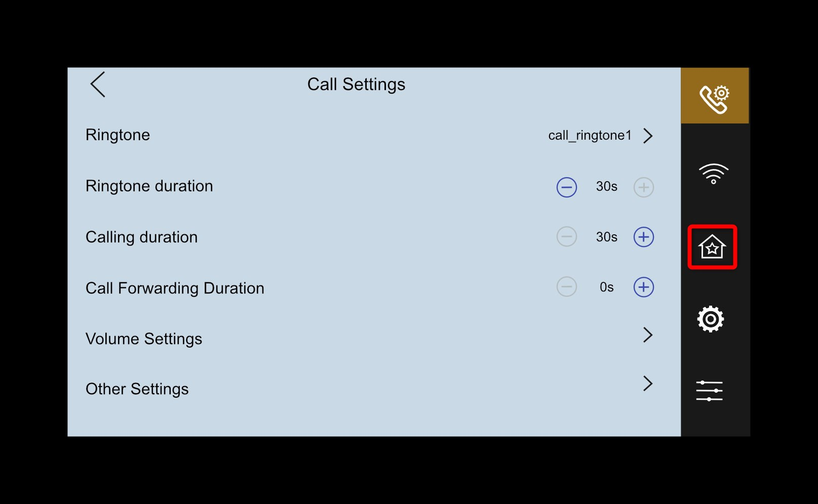Decrease Ringtone duration with minus button
Screen dimensions: 818x504
point(567,187)
